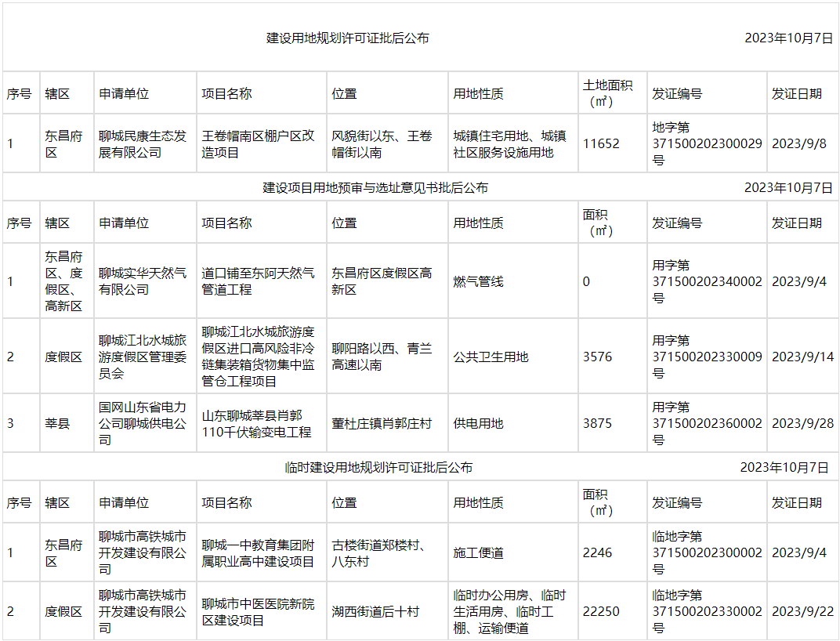Click the 燃气管线 land use cell
The height and width of the screenshot is (641, 840).
(478, 281)
